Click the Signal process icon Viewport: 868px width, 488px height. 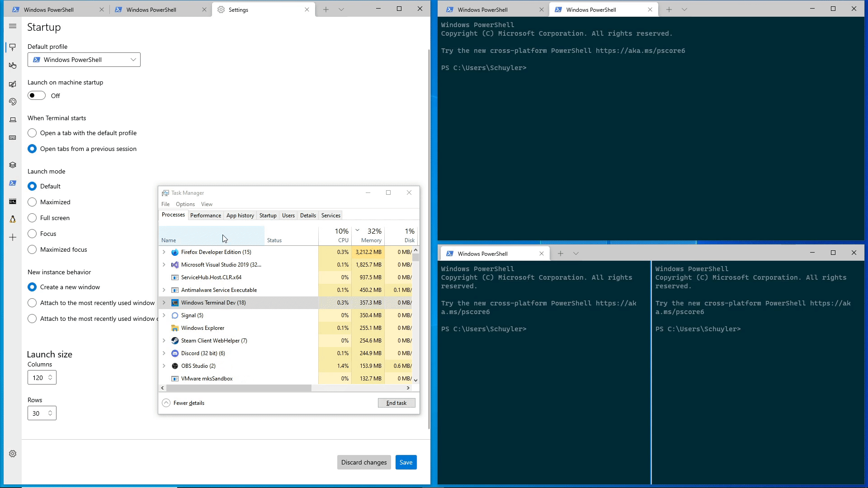pos(175,315)
